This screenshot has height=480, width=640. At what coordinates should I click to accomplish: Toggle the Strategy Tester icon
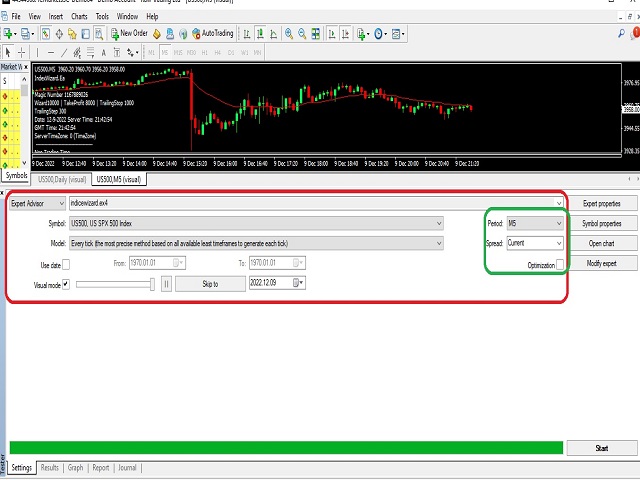[x=99, y=34]
